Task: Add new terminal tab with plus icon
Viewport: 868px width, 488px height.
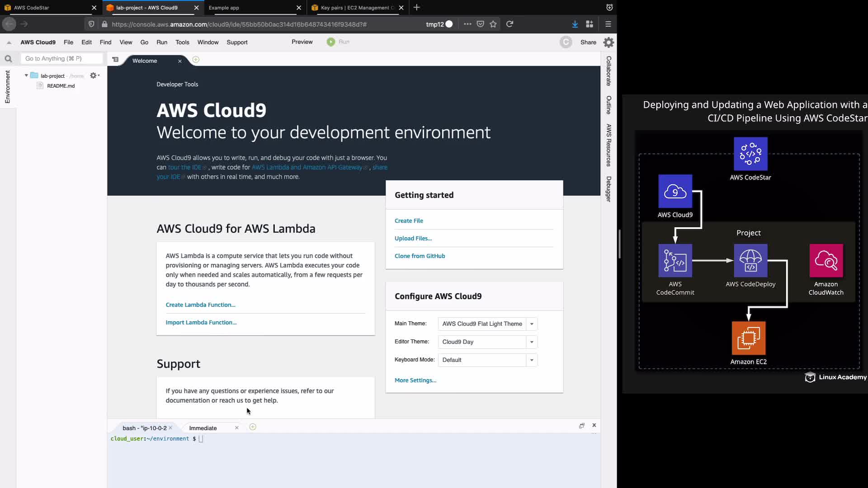Action: pos(253,427)
